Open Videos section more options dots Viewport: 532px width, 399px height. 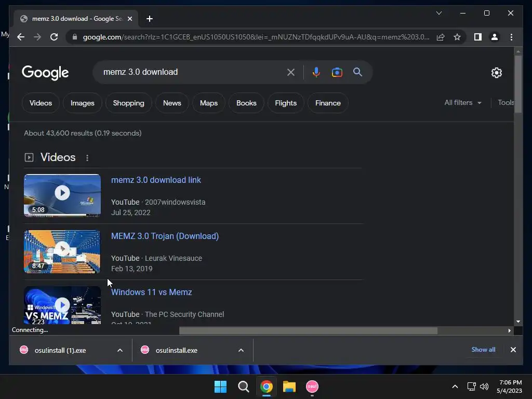87,158
